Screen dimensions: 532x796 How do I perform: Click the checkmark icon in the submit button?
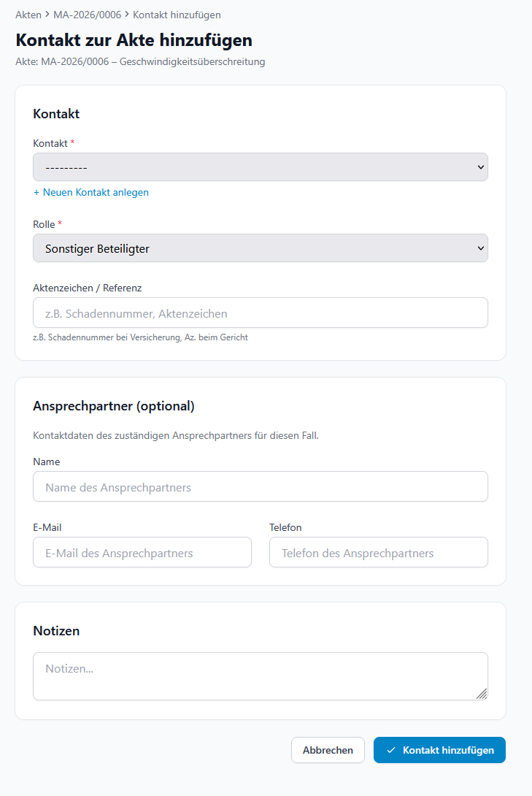click(391, 750)
